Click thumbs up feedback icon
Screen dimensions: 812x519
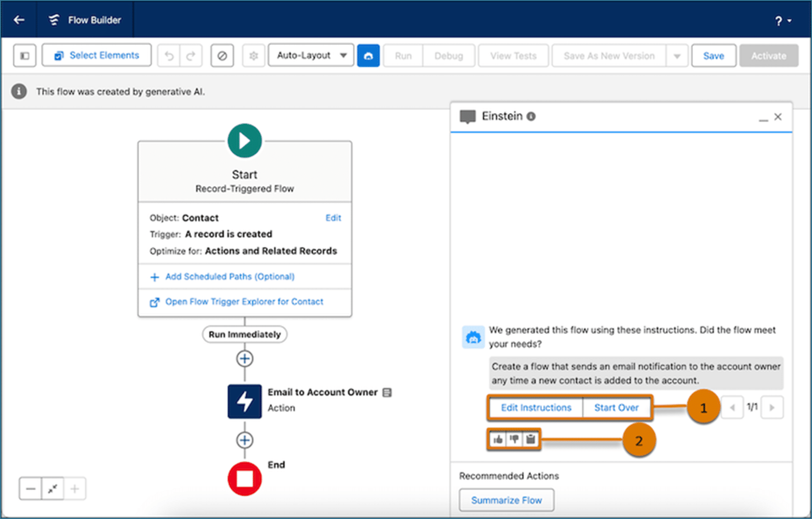click(498, 440)
